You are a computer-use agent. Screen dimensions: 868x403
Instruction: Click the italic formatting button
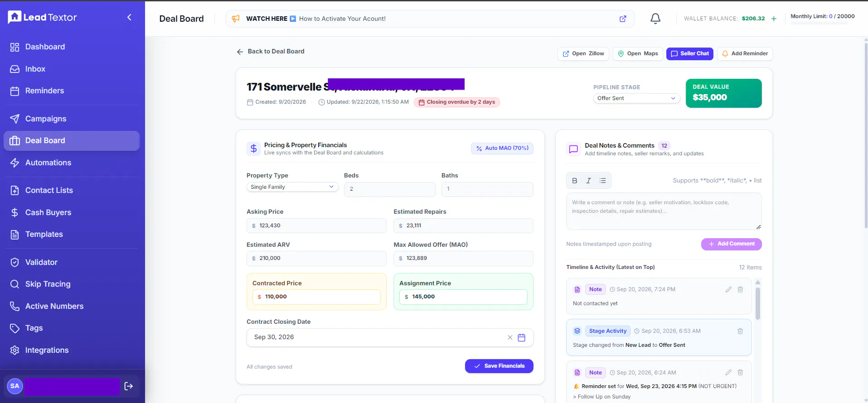[x=589, y=180]
